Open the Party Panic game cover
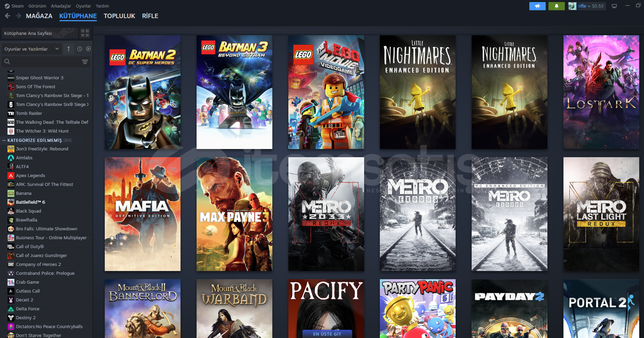The image size is (644, 338). tap(418, 309)
